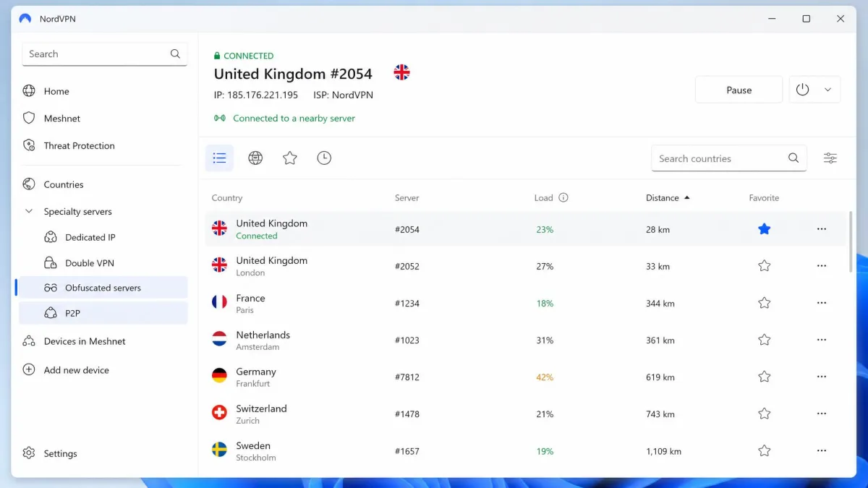
Task: Open more options for Switzerland #1478
Action: [821, 414]
